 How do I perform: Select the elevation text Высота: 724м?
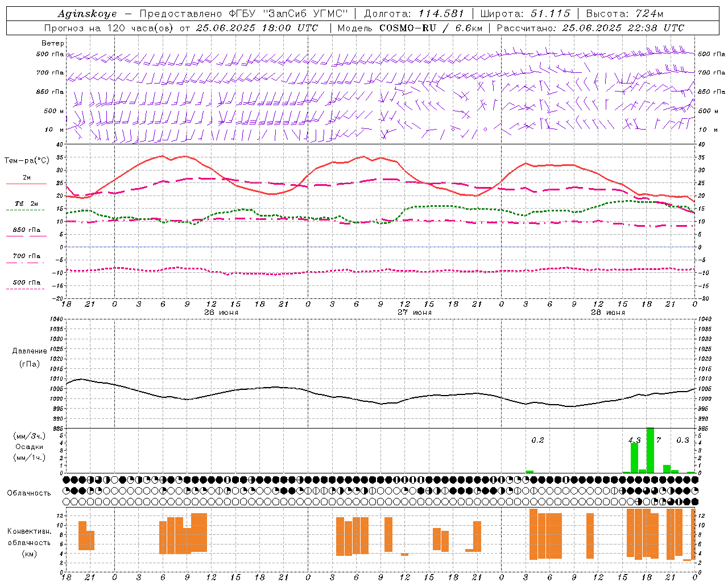click(624, 14)
